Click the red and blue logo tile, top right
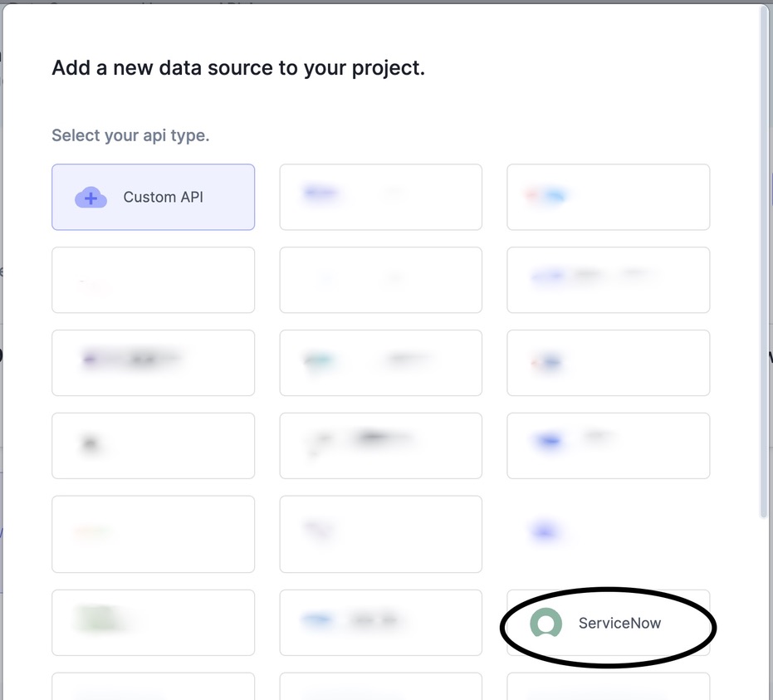The height and width of the screenshot is (700, 773). click(608, 197)
